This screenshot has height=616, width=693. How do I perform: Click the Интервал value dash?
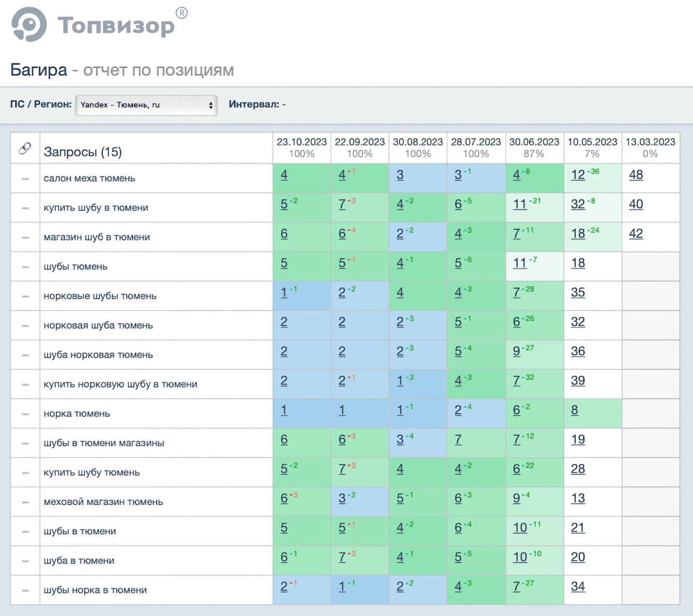point(284,104)
